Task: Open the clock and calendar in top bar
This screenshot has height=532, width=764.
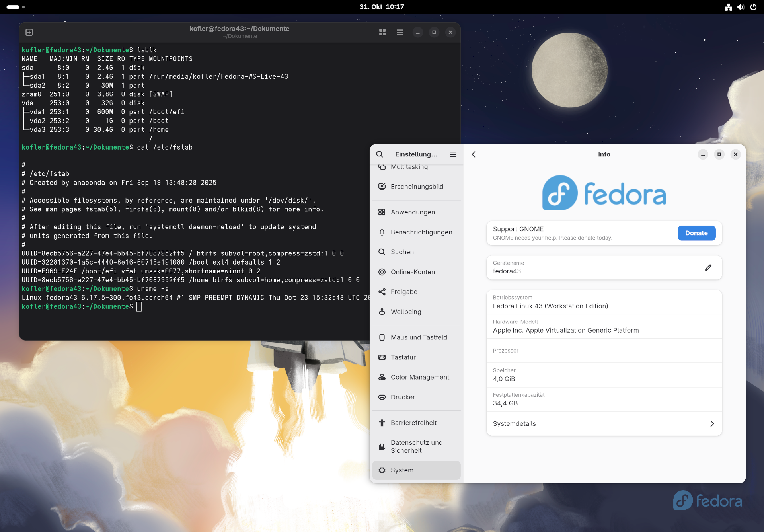Action: click(x=381, y=7)
